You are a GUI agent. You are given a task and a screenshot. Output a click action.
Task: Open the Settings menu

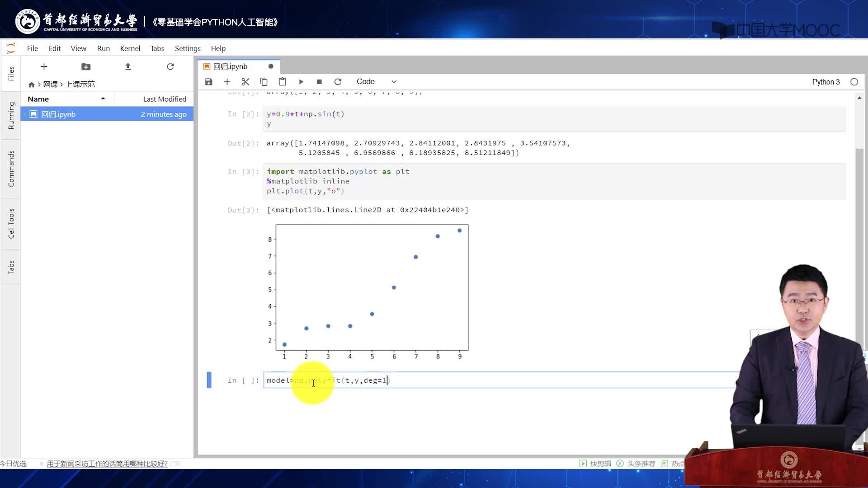pyautogui.click(x=188, y=48)
